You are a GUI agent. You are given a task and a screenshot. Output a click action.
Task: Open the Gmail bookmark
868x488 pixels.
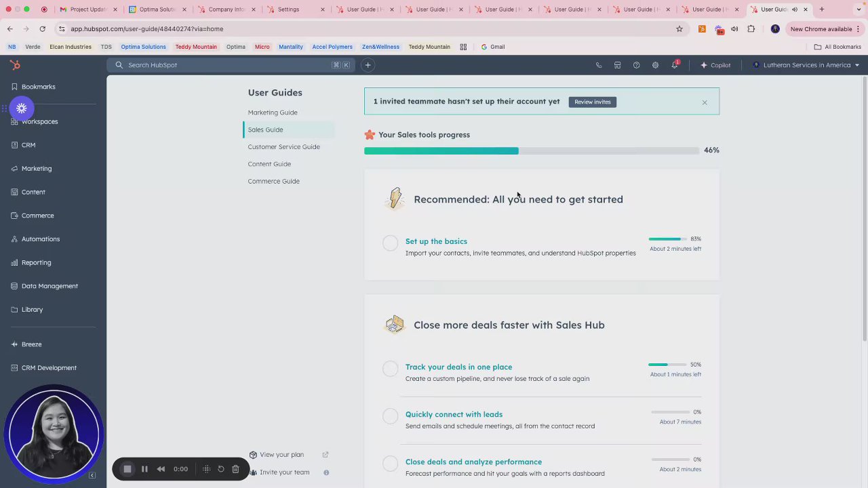click(x=493, y=47)
